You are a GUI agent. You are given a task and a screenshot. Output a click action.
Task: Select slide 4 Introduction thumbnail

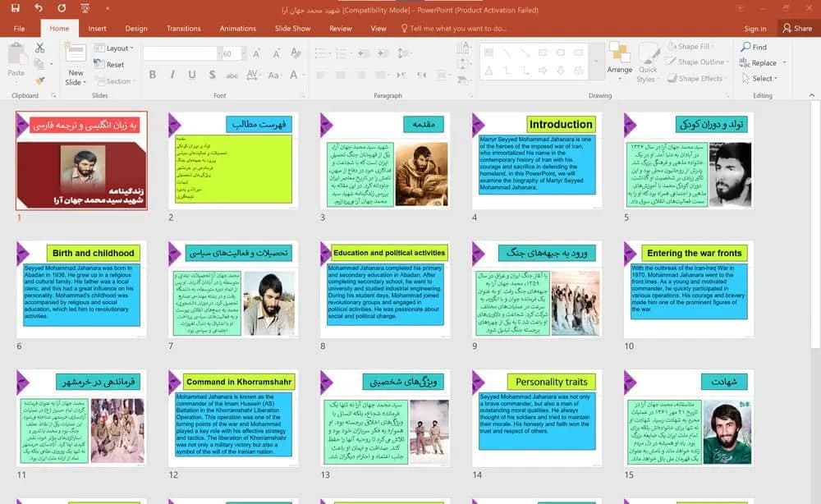(x=536, y=160)
